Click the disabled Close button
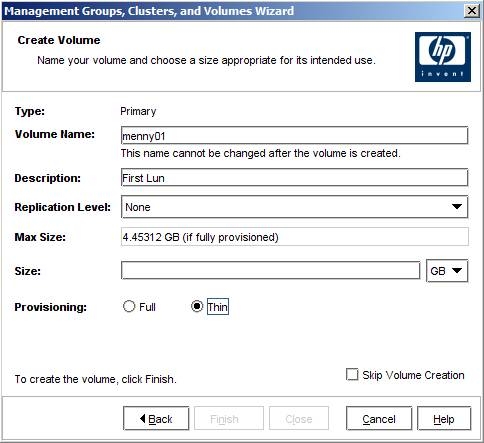484x443 pixels. click(299, 418)
